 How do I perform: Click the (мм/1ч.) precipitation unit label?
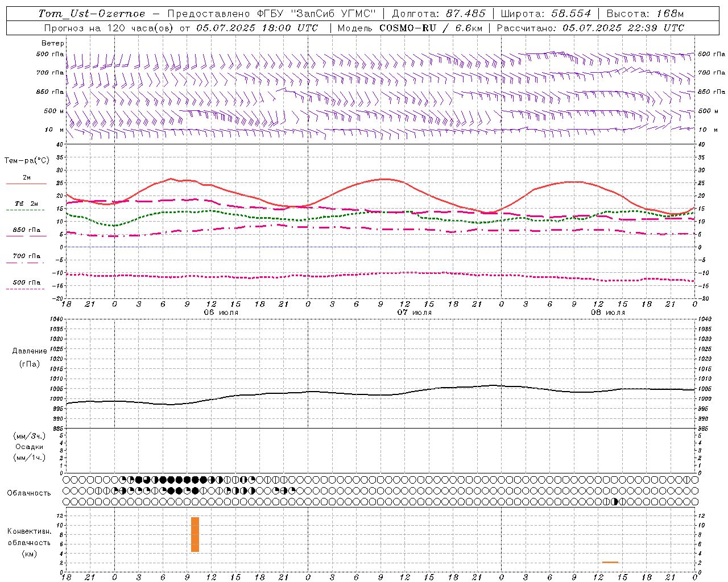click(30, 458)
